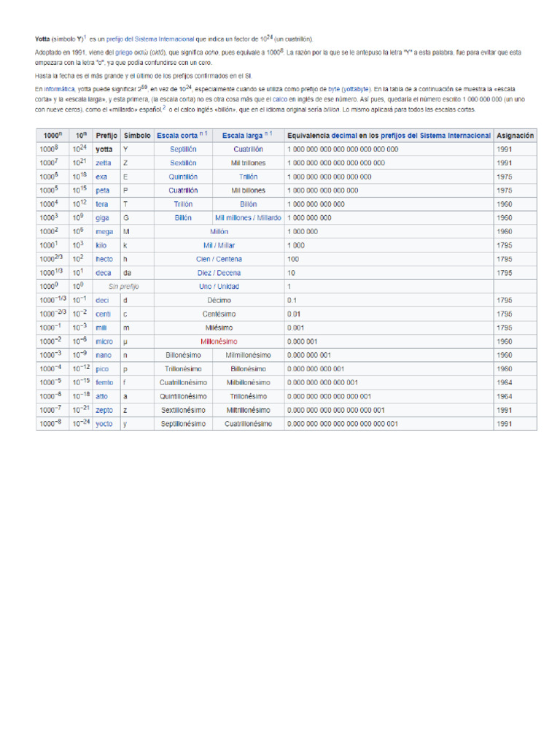This screenshot has width=560, height=747.
Task: Click the 'Mil millones / Millardo' link
Action: pos(248,217)
